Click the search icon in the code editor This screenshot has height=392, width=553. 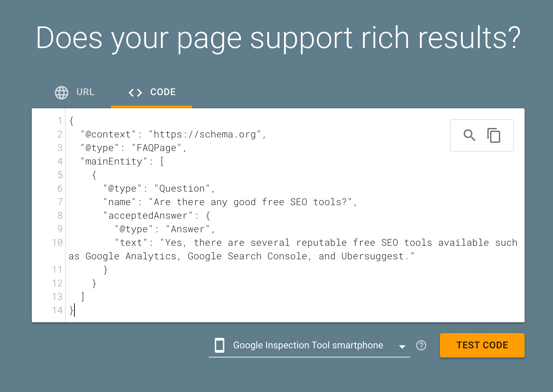click(469, 135)
